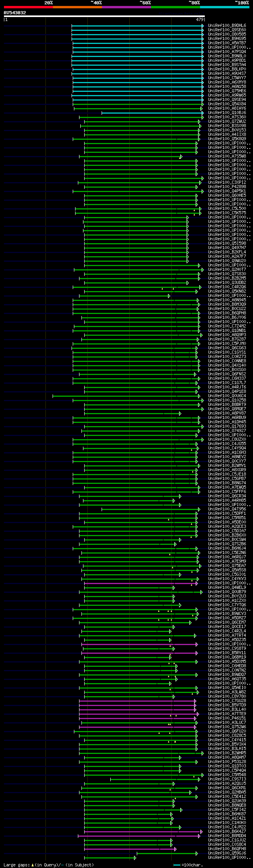The height and width of the screenshot is (868, 253).
Task: Select the UniRef100_B3S098 label
Action: [227, 126]
